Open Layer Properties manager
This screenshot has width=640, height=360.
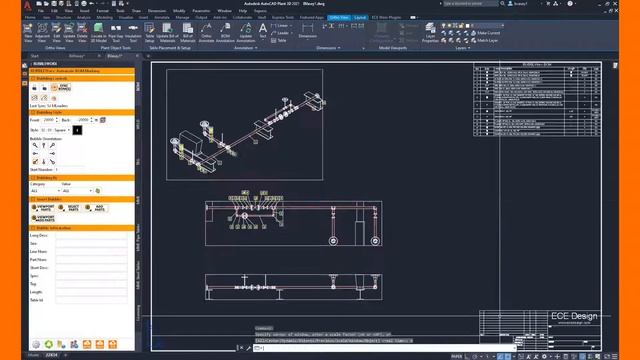point(430,33)
